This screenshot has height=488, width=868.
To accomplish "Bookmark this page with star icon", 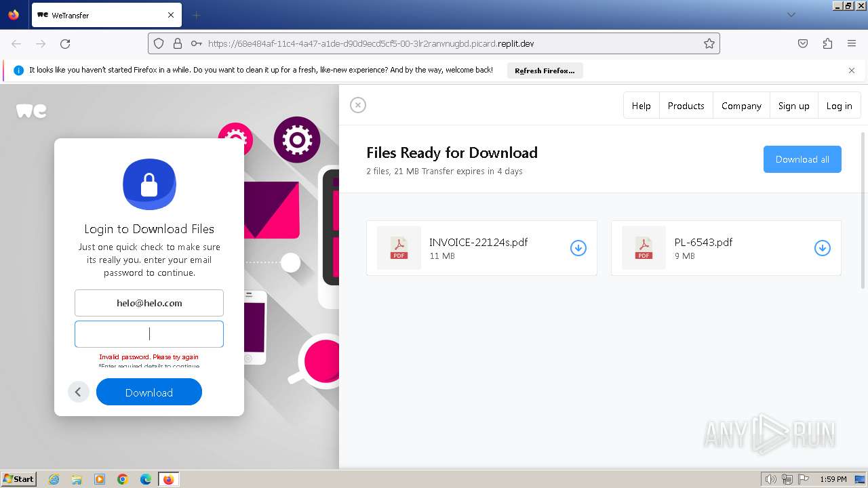I will pyautogui.click(x=709, y=43).
